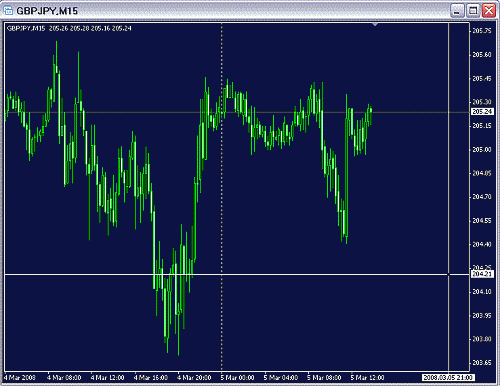The width and height of the screenshot is (500, 386).
Task: Click the OHLC text '205.26 205.28 205.16 205.24'
Action: [x=90, y=28]
